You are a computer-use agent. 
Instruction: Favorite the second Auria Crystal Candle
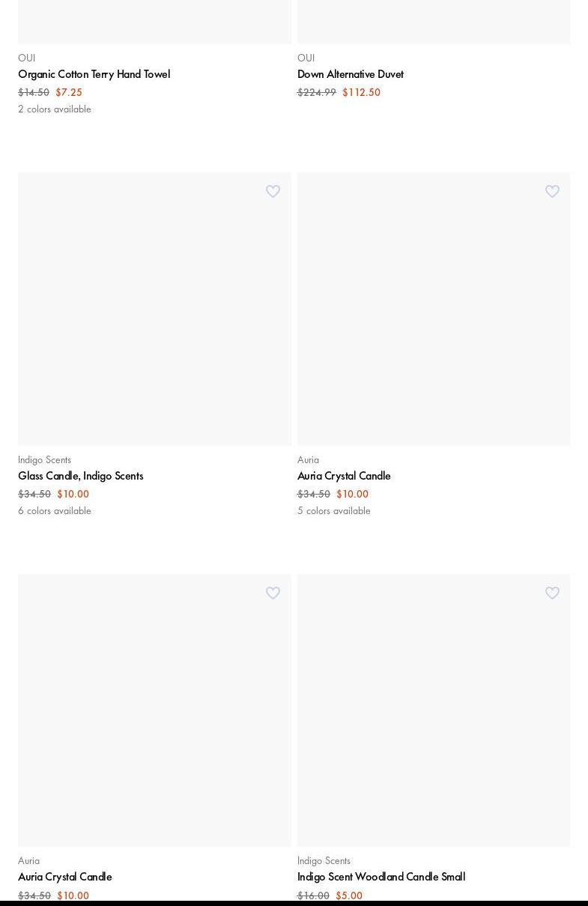273,593
